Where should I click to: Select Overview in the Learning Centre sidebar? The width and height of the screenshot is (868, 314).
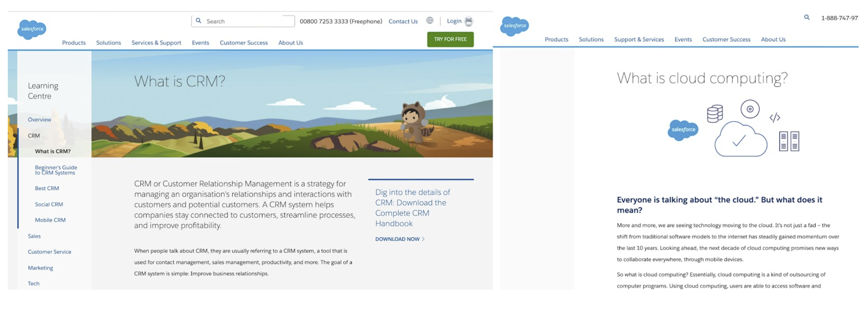pyautogui.click(x=39, y=120)
